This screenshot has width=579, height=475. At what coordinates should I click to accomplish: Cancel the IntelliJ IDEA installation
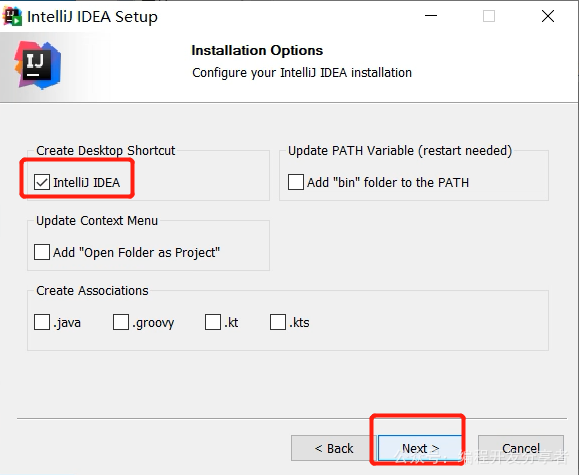coord(521,448)
